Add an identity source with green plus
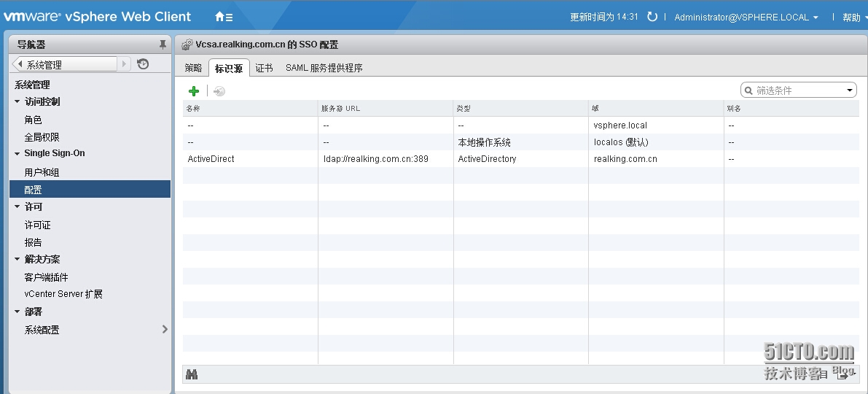The width and height of the screenshot is (868, 394). click(x=194, y=91)
